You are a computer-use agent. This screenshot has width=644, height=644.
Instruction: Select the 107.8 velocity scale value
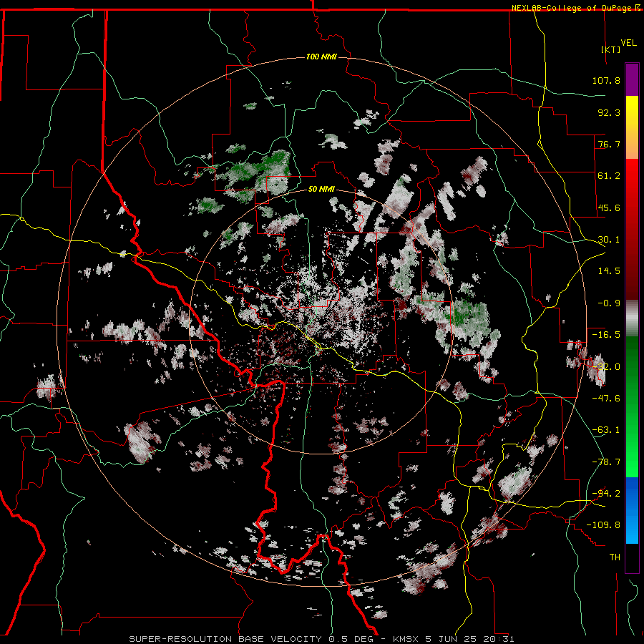point(606,80)
